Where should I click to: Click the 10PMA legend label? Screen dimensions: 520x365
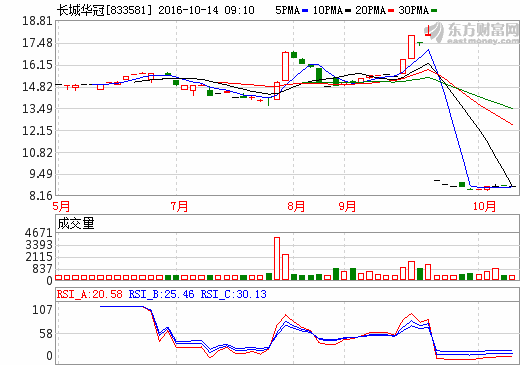click(328, 10)
